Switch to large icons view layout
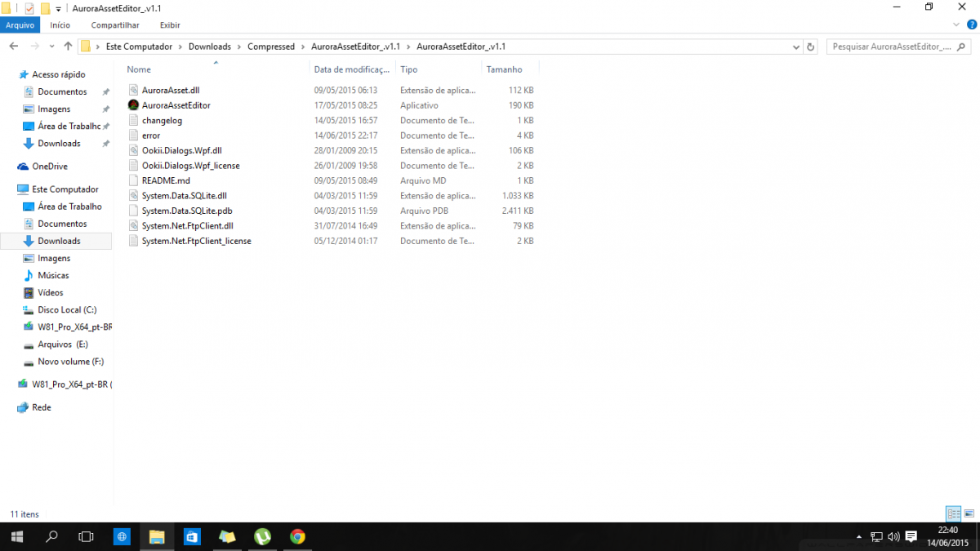Image resolution: width=980 pixels, height=551 pixels. click(x=969, y=513)
